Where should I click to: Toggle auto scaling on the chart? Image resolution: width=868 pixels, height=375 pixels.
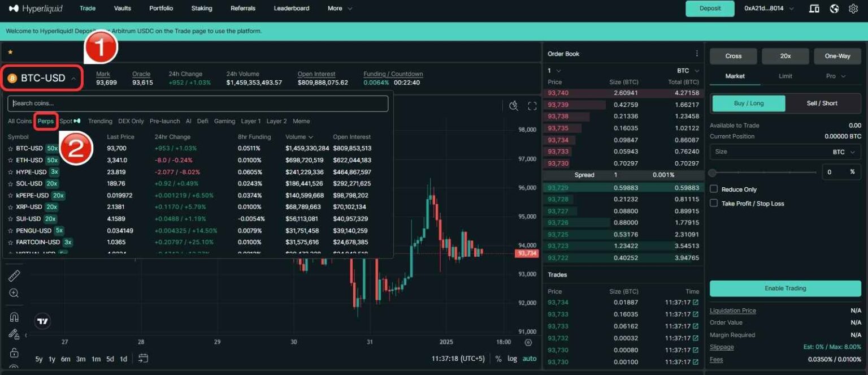click(x=530, y=358)
